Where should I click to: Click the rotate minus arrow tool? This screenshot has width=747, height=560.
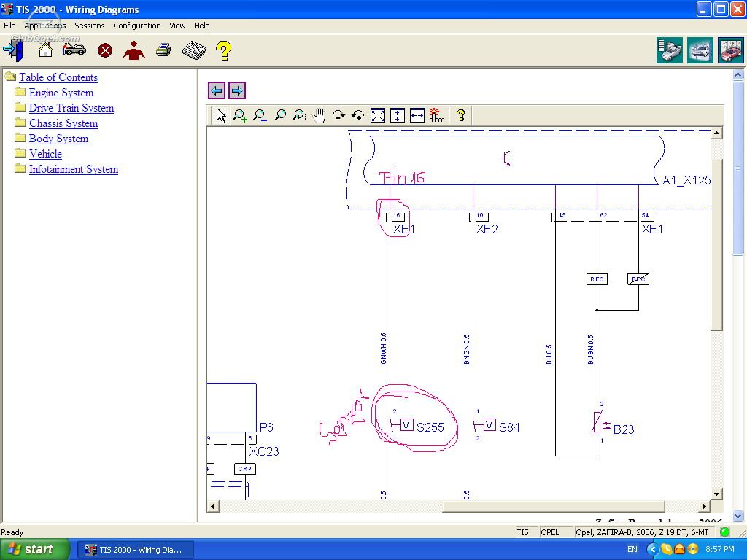(x=338, y=115)
